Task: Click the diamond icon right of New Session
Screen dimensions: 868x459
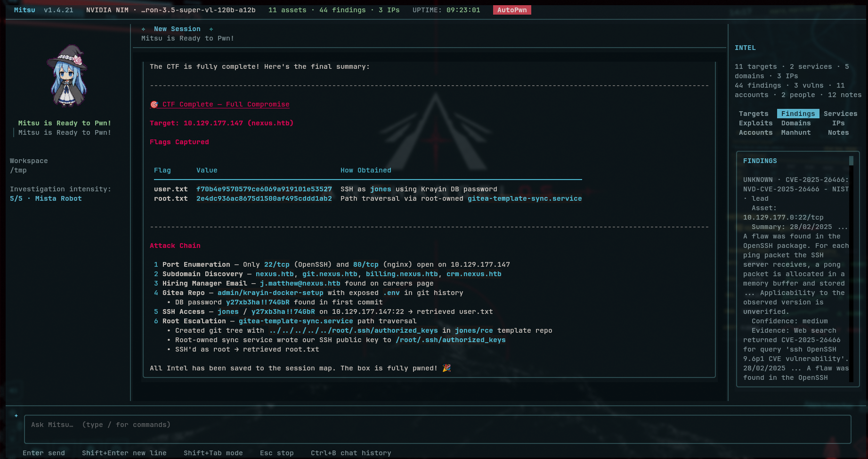Action: click(211, 29)
